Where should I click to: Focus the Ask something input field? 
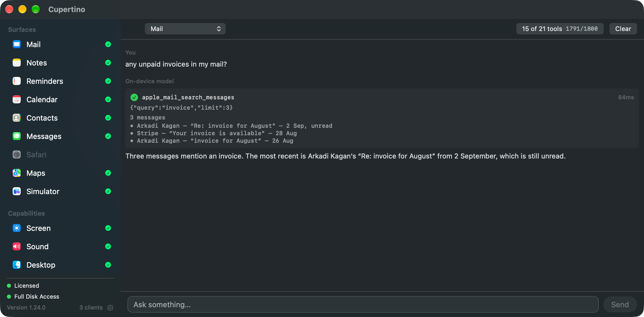tap(363, 304)
